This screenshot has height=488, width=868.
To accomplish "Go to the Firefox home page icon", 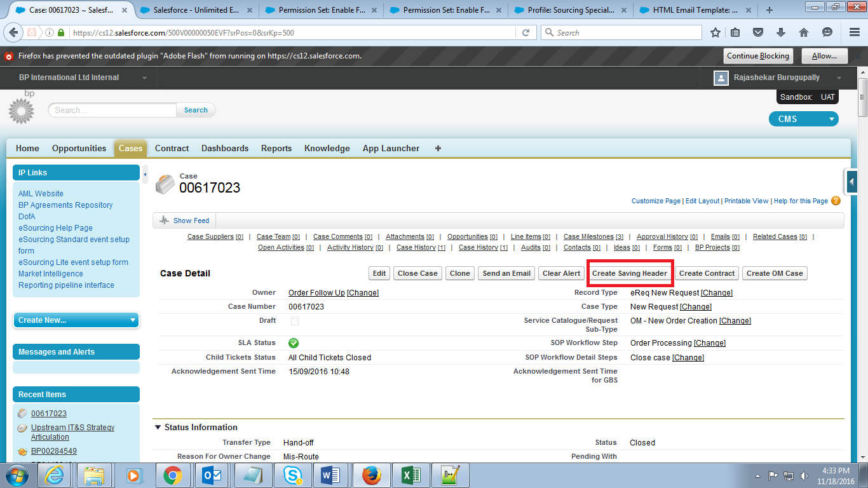I will [804, 32].
